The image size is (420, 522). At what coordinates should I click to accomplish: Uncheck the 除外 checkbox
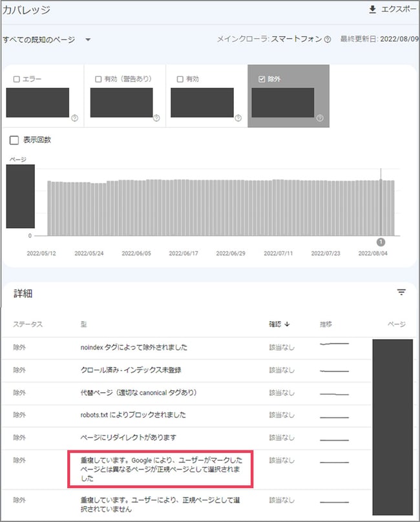tap(261, 79)
